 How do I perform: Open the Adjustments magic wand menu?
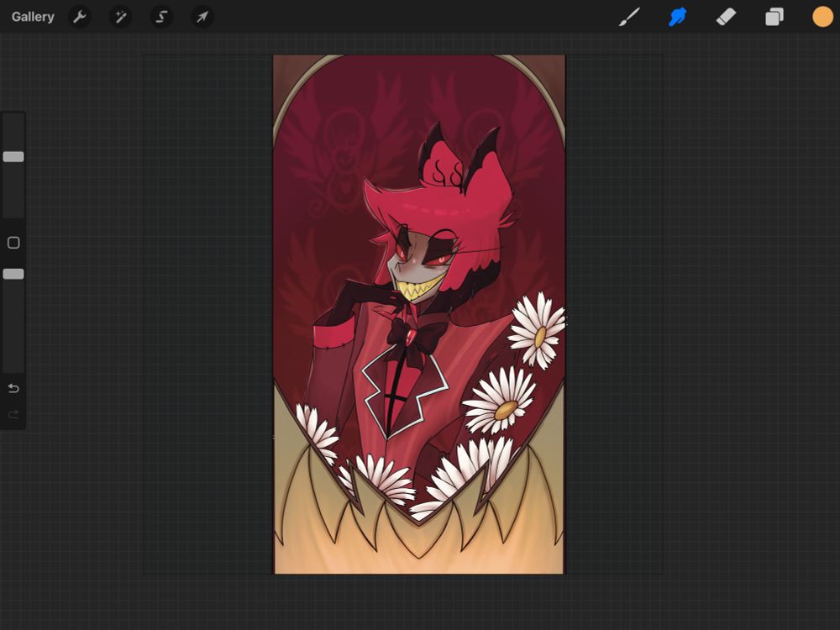click(x=120, y=17)
